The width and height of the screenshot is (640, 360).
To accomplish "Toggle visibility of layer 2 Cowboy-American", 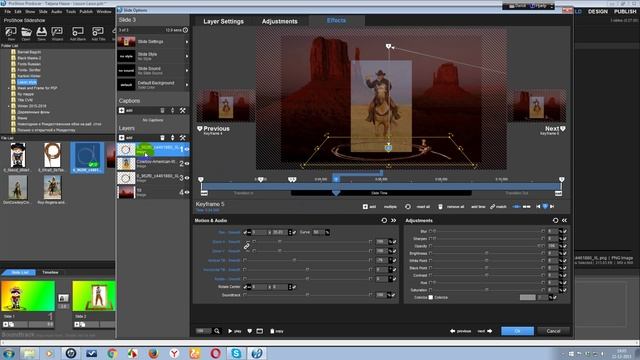I will [x=187, y=164].
